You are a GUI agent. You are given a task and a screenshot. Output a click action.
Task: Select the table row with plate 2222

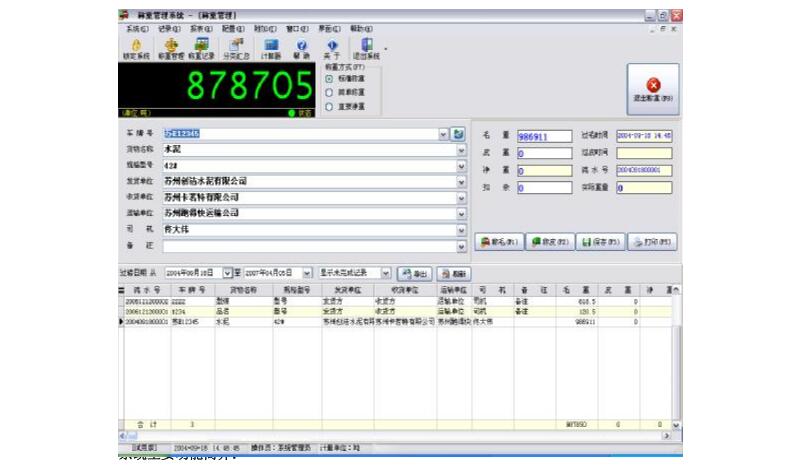(397, 302)
